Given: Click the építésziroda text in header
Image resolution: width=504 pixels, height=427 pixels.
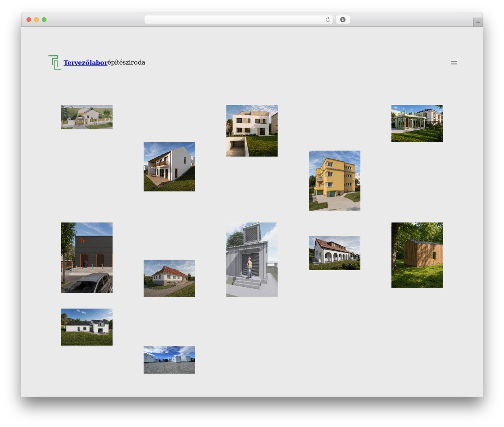Looking at the screenshot, I should coord(126,63).
